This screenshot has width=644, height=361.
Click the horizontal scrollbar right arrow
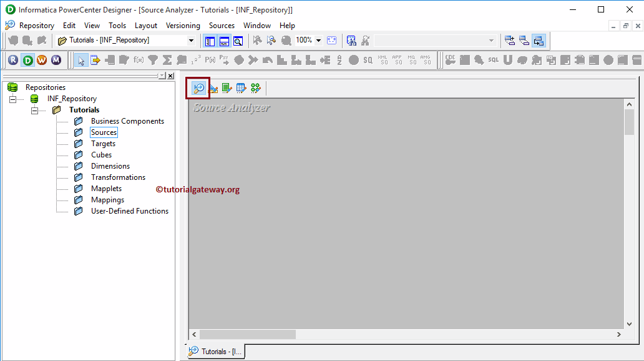[619, 335]
